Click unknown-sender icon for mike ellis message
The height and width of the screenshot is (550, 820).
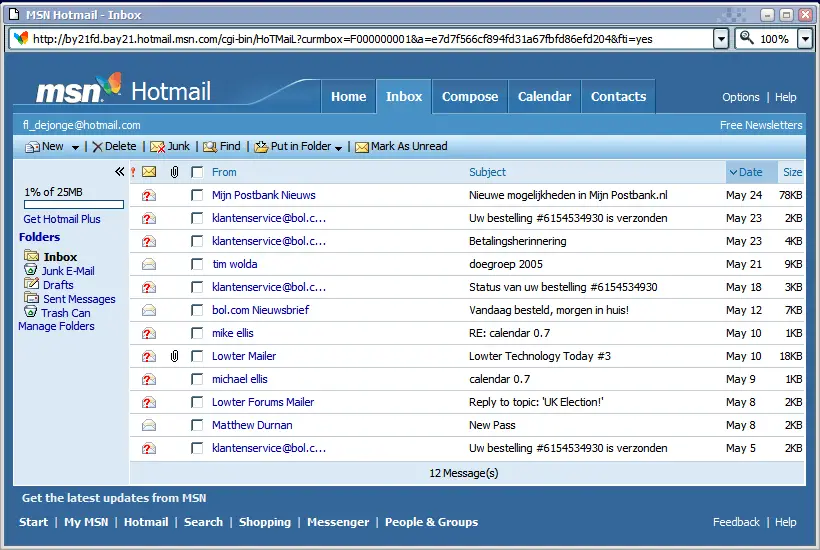tap(149, 334)
